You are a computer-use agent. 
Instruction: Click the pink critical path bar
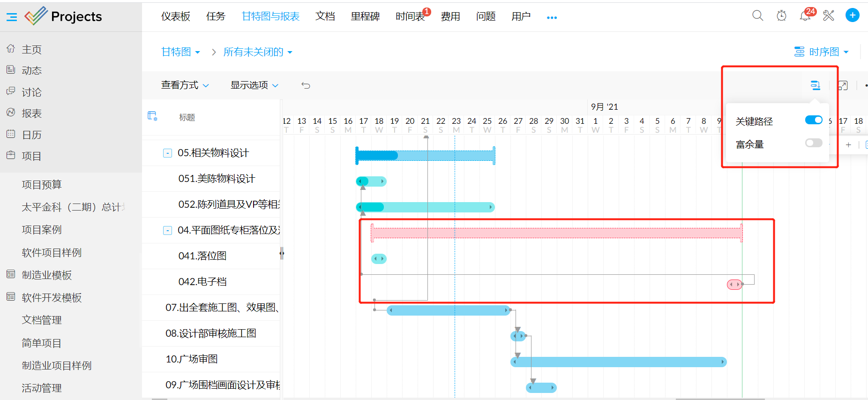tap(556, 233)
